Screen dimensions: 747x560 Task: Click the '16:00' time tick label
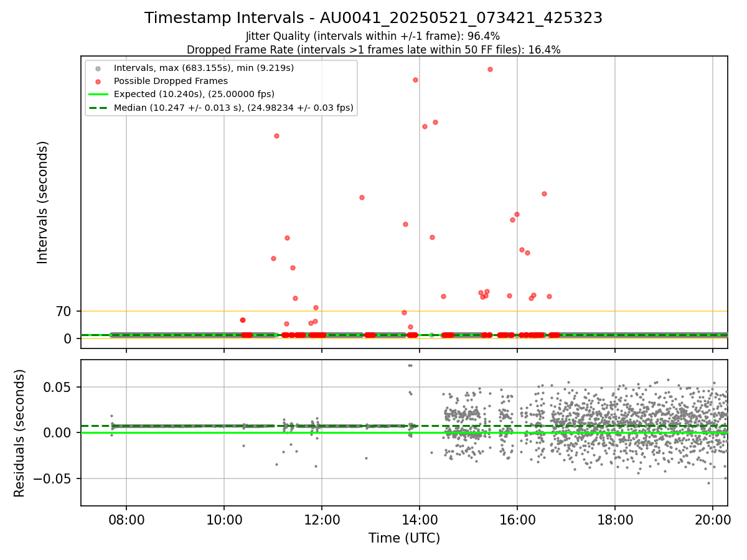pos(517,518)
